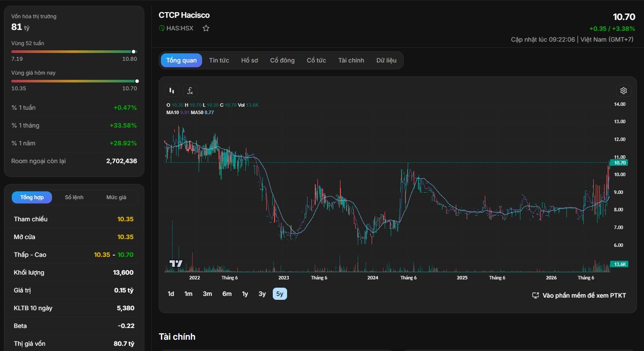
Task: Click the Cập nhật lúc 09:22:06 timestamp
Action: (x=543, y=39)
